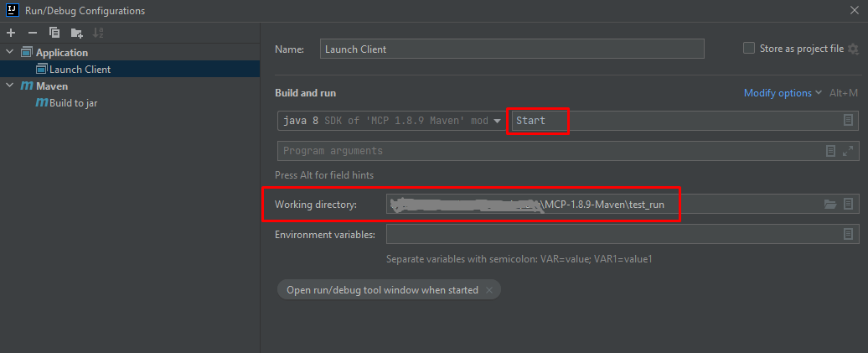The height and width of the screenshot is (353, 868).
Task: Remove the Open run/debug tool window tag
Action: coord(488,290)
